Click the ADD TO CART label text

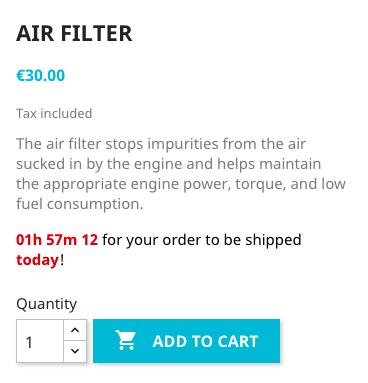pyautogui.click(x=205, y=341)
